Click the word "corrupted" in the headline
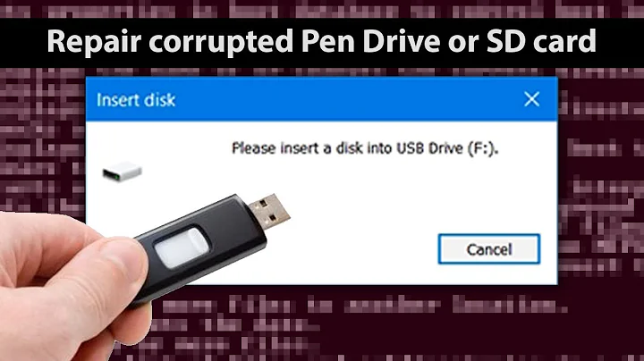This screenshot has height=361, width=644. click(222, 42)
